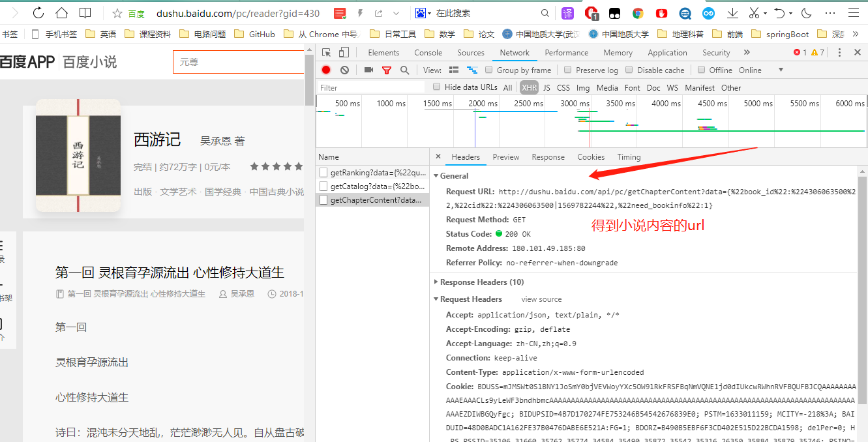Screen dimensions: 868x442
Task: Show more DevTools tabs chevron
Action: [747, 53]
